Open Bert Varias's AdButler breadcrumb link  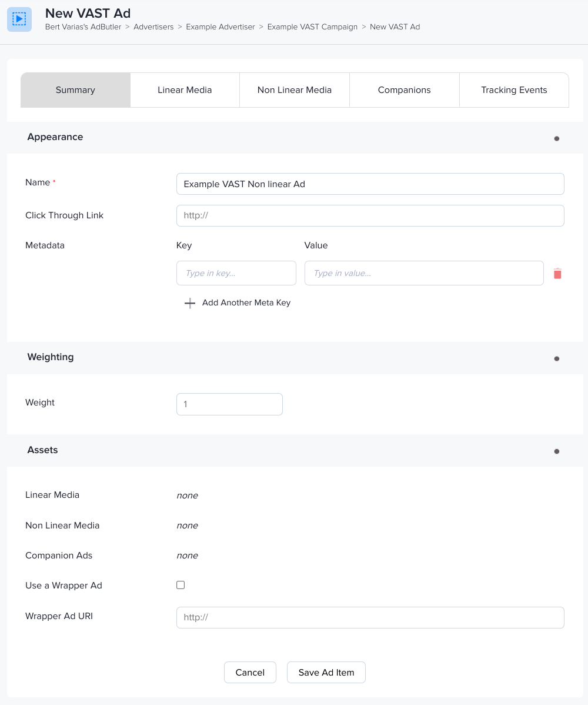pos(83,27)
